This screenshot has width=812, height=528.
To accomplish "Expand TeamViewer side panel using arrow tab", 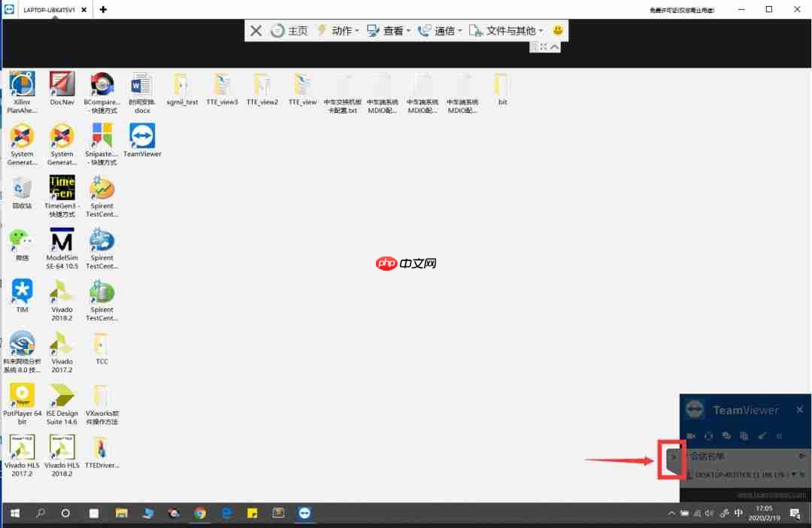I will (673, 457).
